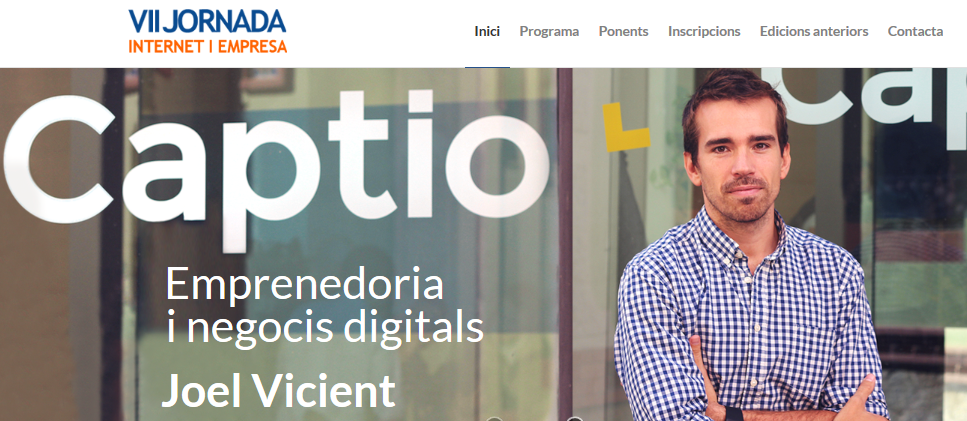Viewport: 967px width, 421px height.
Task: Click the orange 'INTERNET I EMPRESA' logo text
Action: click(208, 46)
